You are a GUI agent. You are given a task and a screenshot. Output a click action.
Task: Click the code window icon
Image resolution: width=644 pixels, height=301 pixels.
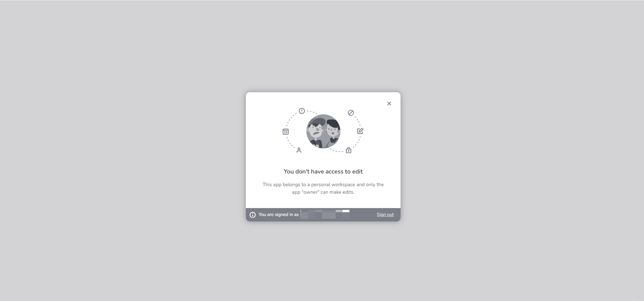(286, 132)
